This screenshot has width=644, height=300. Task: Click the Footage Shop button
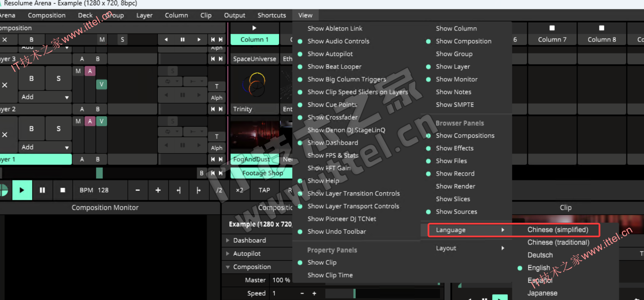[x=262, y=173]
